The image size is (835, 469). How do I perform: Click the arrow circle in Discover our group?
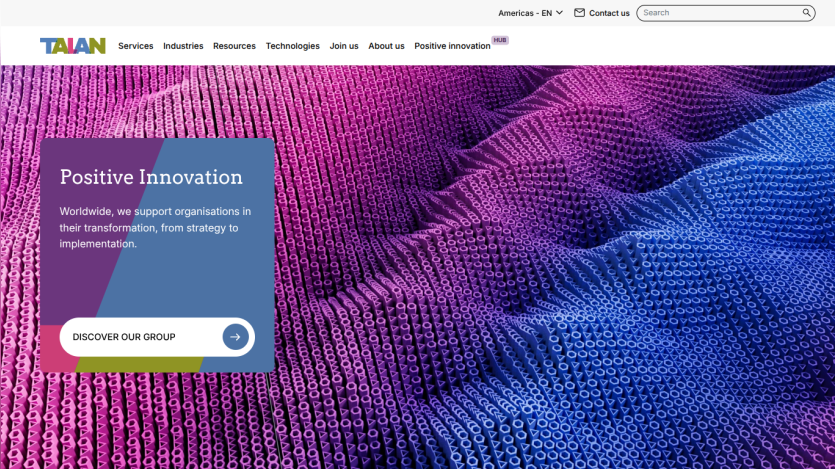click(x=235, y=337)
